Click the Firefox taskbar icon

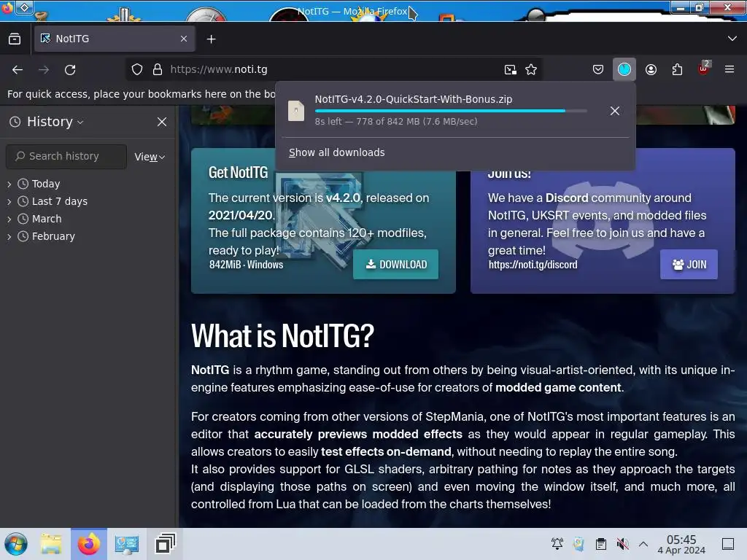click(x=88, y=544)
